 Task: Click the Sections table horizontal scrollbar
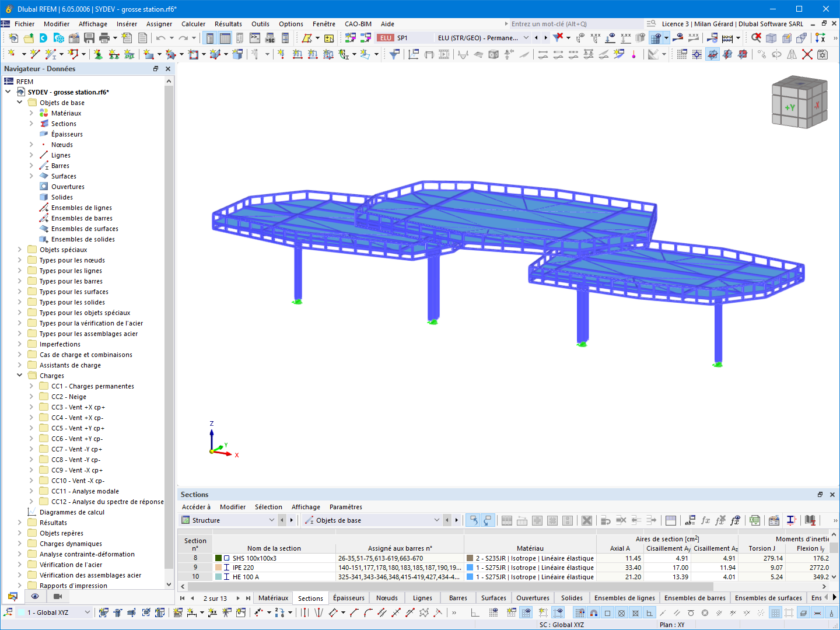coord(450,586)
